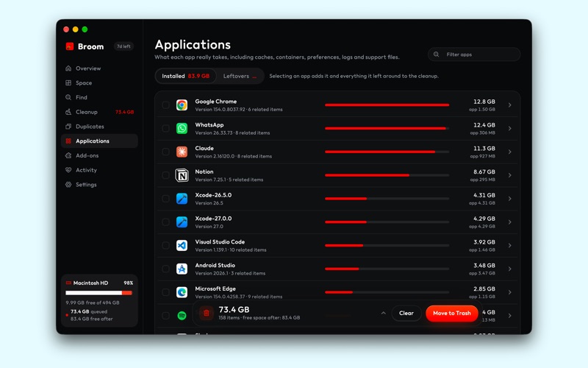Show Visual Studio Code details chevron
This screenshot has height=368, width=588.
tap(509, 246)
